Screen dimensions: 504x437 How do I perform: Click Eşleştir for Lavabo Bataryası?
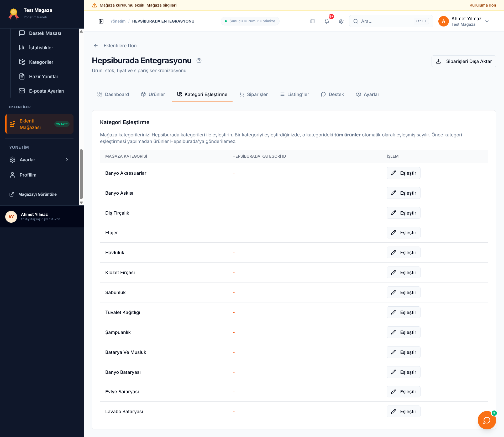tap(403, 412)
